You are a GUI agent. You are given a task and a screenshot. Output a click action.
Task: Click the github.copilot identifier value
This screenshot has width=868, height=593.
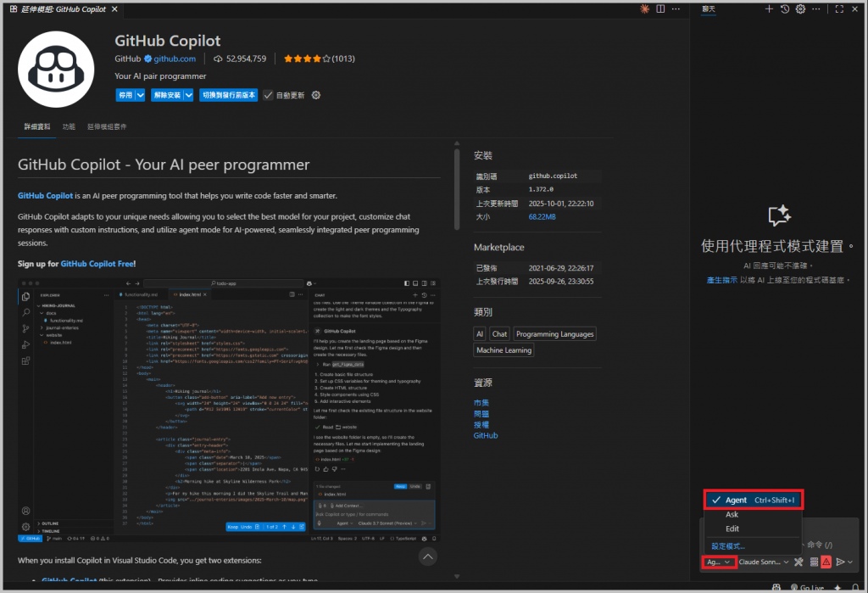553,176
